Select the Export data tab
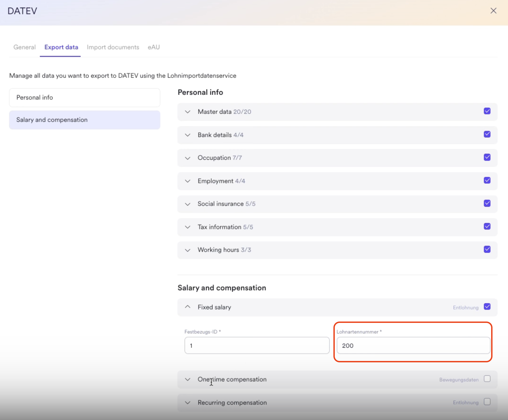 pos(61,47)
